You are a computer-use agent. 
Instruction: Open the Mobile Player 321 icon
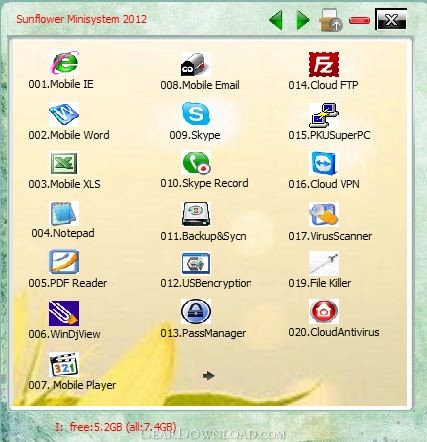pos(64,365)
